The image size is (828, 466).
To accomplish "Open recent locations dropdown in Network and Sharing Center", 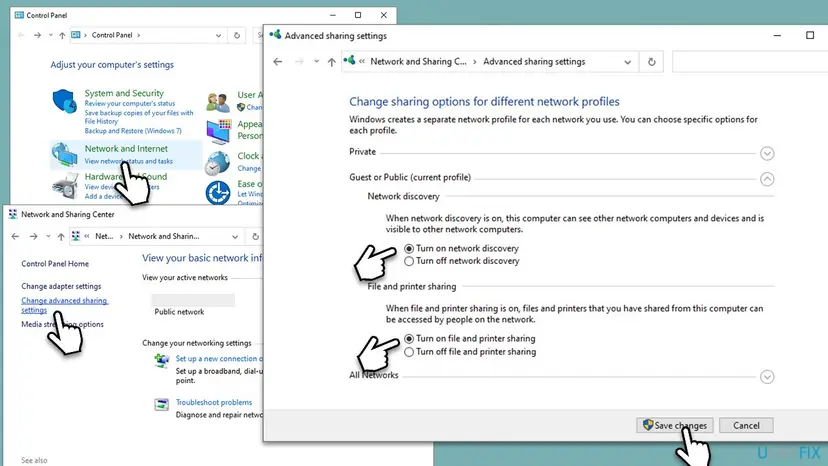I will (x=48, y=236).
